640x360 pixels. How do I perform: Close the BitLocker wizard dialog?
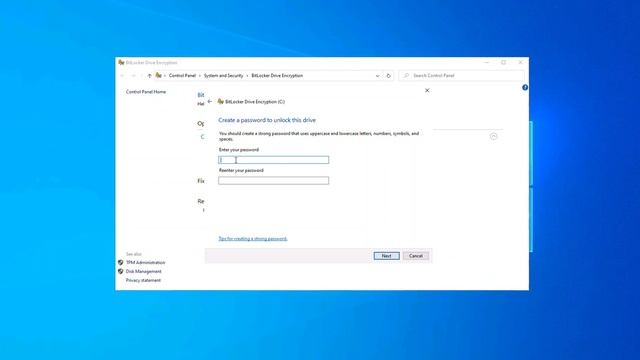click(x=427, y=90)
